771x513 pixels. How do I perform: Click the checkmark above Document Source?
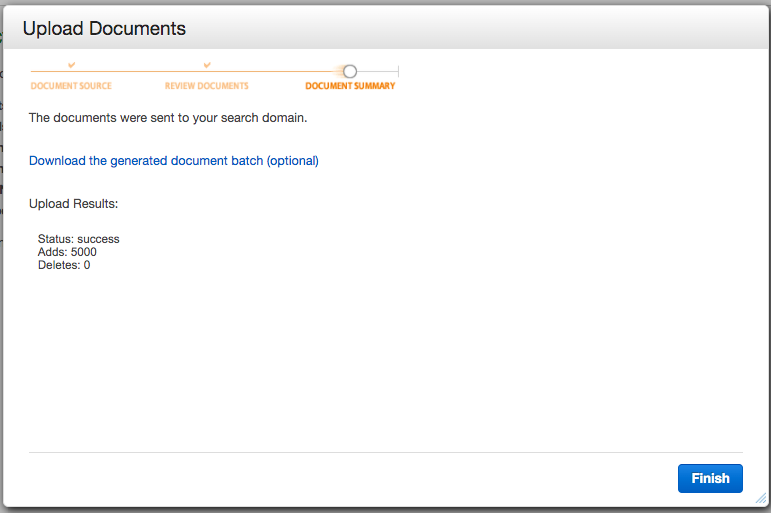pyautogui.click(x=71, y=66)
